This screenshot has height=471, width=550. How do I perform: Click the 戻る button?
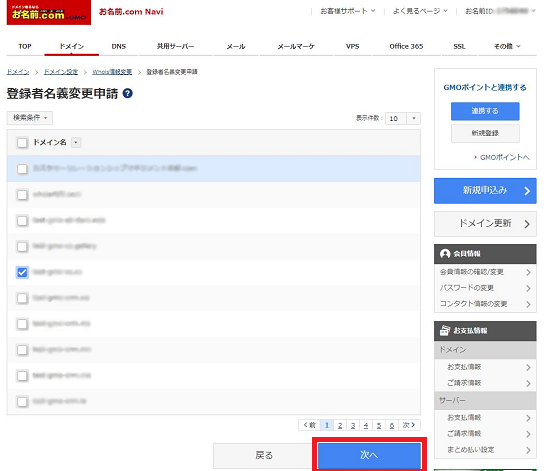coord(264,456)
